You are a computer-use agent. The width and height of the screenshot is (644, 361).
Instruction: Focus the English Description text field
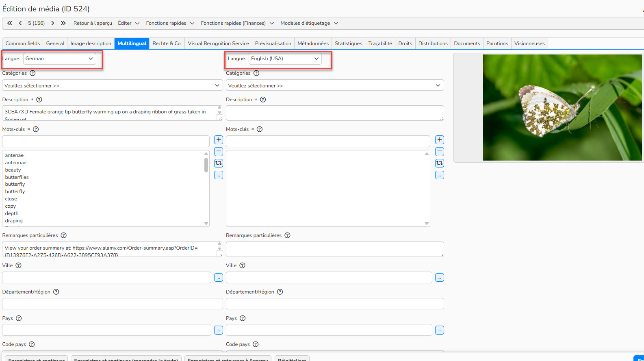(x=335, y=113)
